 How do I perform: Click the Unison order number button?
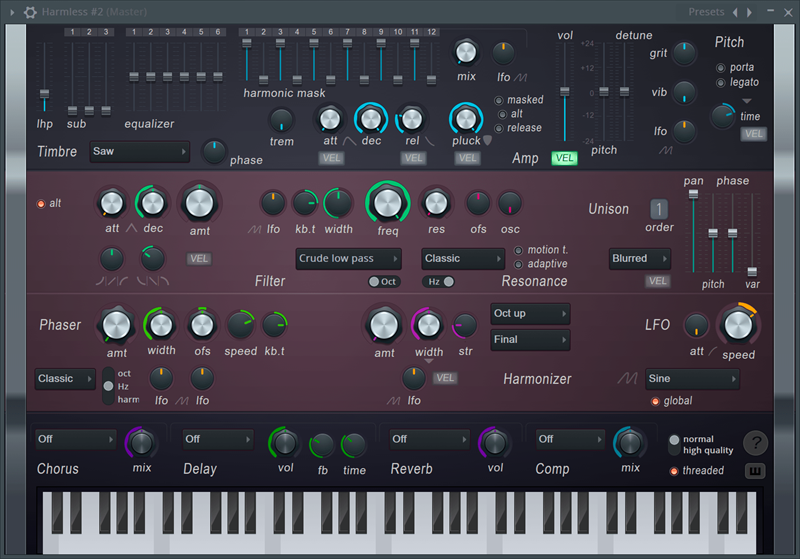[659, 209]
